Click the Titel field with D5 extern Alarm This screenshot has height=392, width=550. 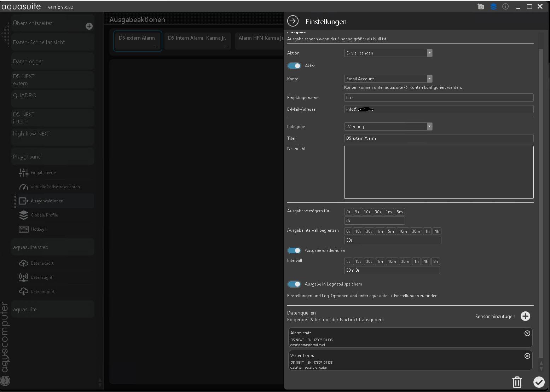[439, 138]
